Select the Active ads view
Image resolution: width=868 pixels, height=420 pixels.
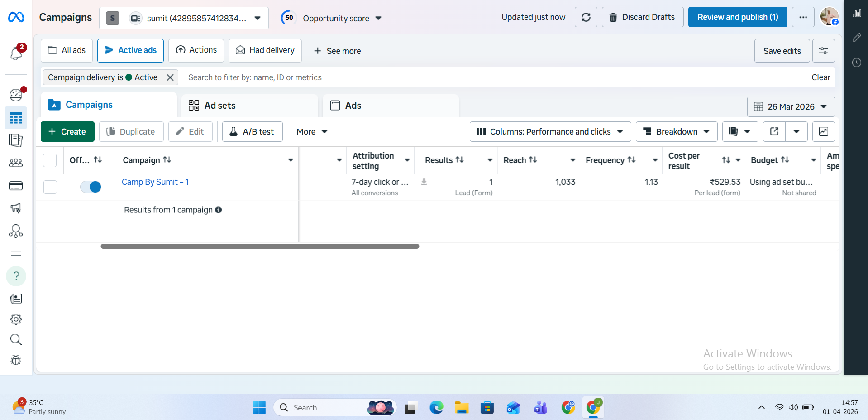(130, 50)
